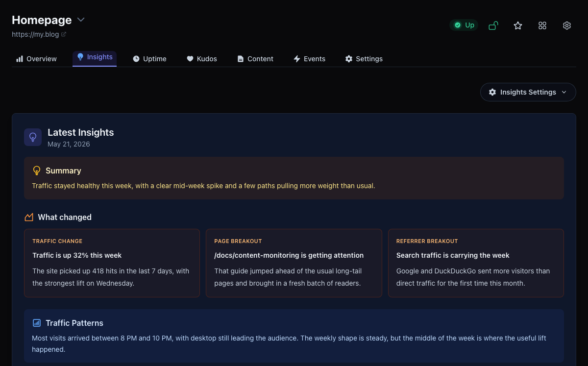
Task: Open the Kudos tab
Action: [202, 59]
